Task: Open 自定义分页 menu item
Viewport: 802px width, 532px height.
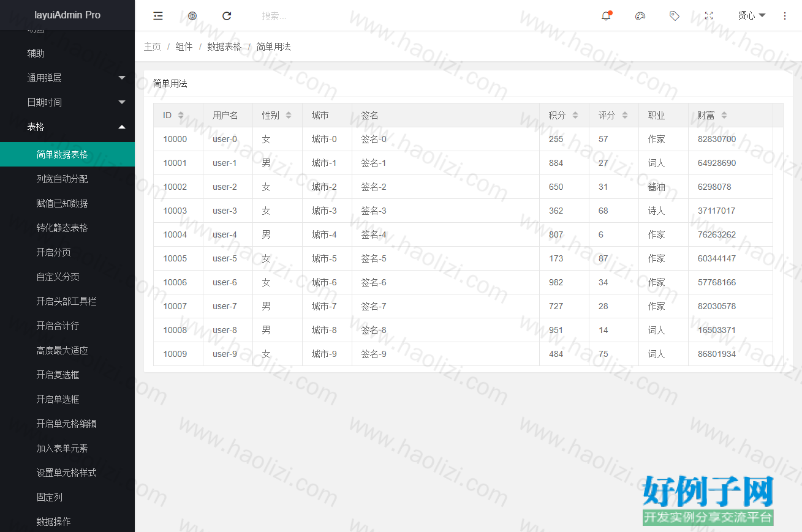Action: (67, 277)
